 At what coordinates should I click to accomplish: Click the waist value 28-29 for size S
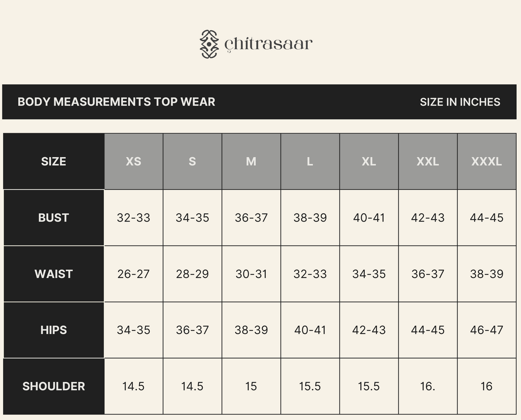pyautogui.click(x=192, y=274)
